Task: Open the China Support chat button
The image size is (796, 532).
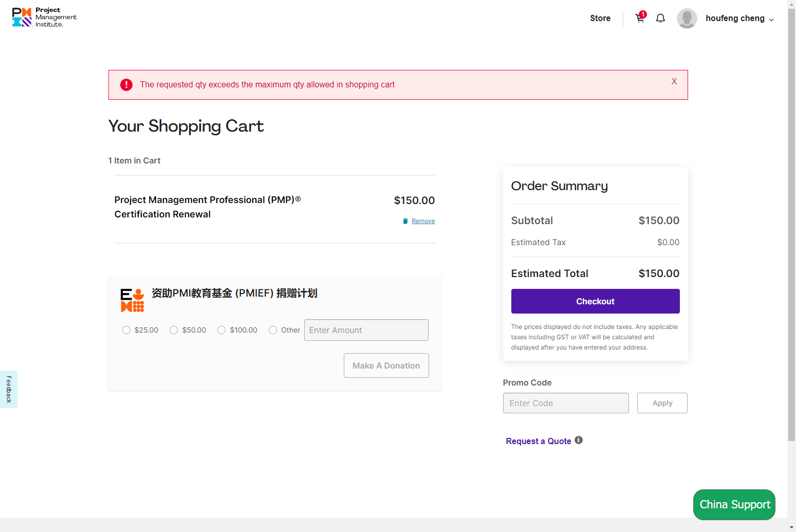Action: [734, 504]
